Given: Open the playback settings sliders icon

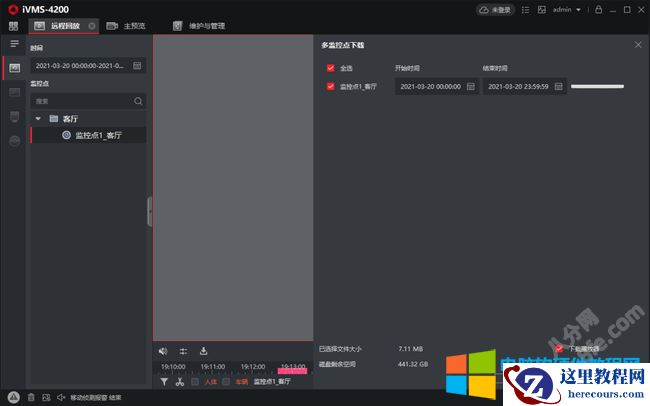Looking at the screenshot, I should 183,351.
